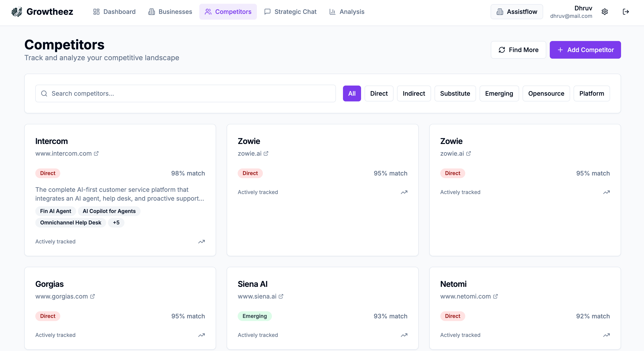The image size is (644, 351).
Task: Click the Add Competitor button
Action: tap(585, 50)
